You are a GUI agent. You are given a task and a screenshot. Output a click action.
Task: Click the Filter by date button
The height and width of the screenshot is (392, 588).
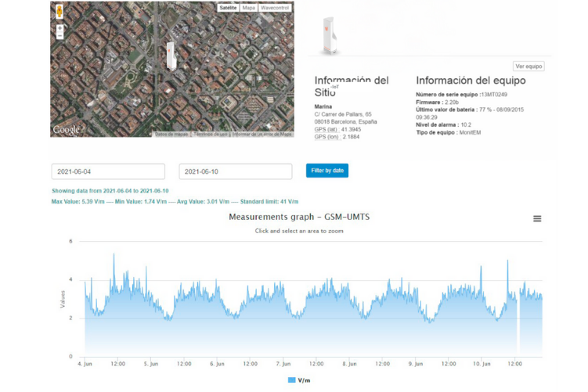(x=327, y=171)
